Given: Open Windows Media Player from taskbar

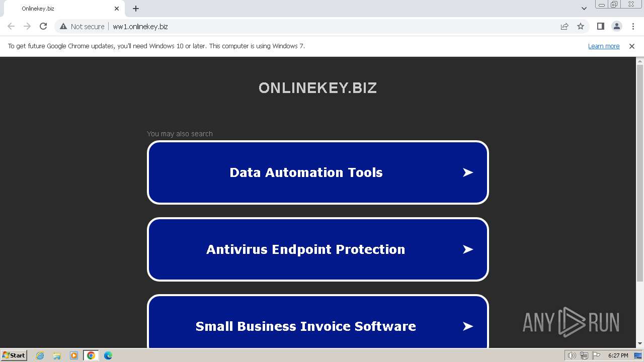Looking at the screenshot, I should click(74, 355).
